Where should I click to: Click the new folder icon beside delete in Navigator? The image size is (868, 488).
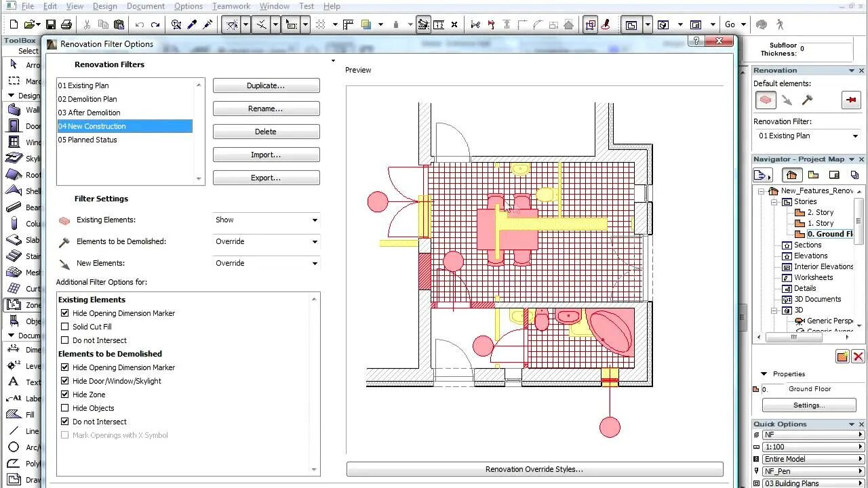coord(842,357)
